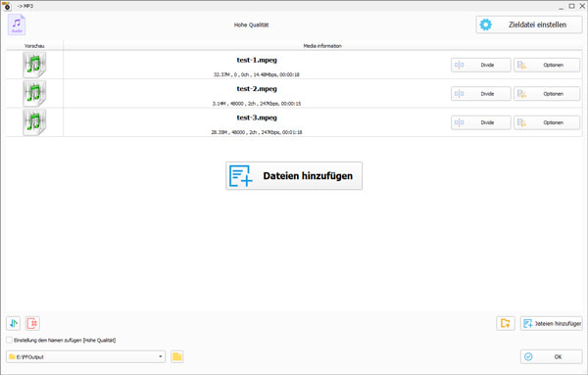
Task: Click the Media information column header
Action: tap(322, 46)
